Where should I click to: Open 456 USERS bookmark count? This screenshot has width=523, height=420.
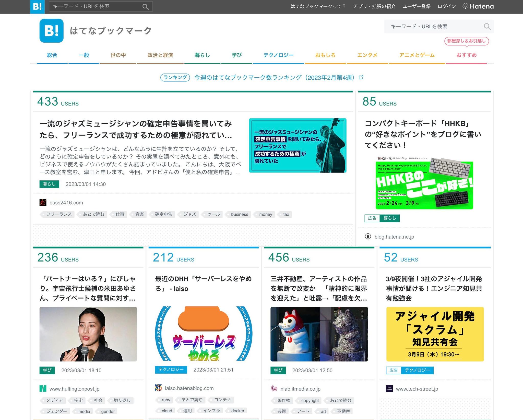[x=289, y=257]
